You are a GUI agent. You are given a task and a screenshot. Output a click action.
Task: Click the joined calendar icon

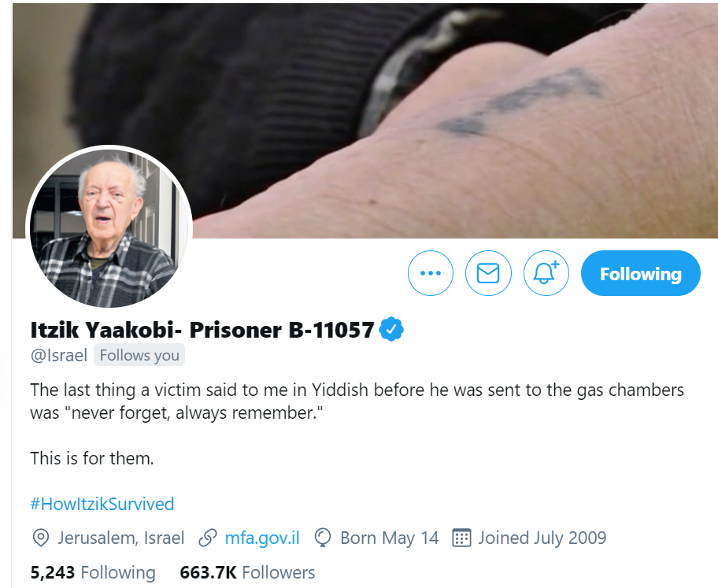tap(461, 538)
